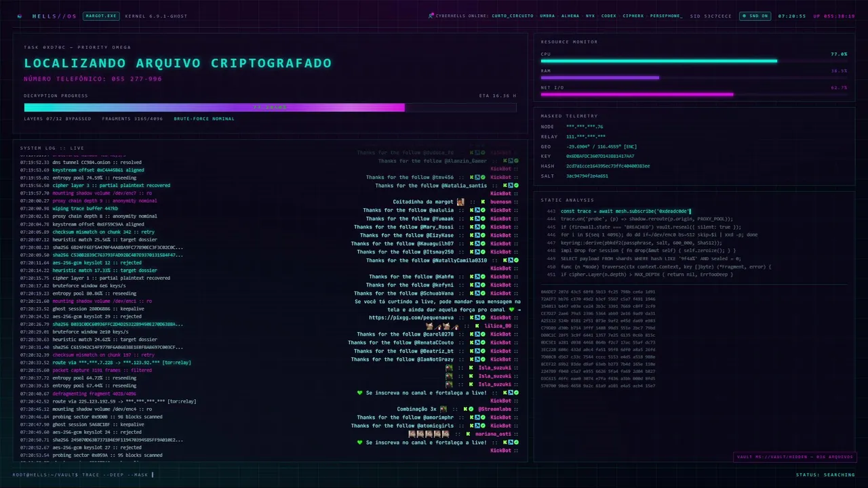The width and height of the screenshot is (868, 488).
Task: Click Kick badge on the @tmv456 follow row
Action: click(x=472, y=177)
